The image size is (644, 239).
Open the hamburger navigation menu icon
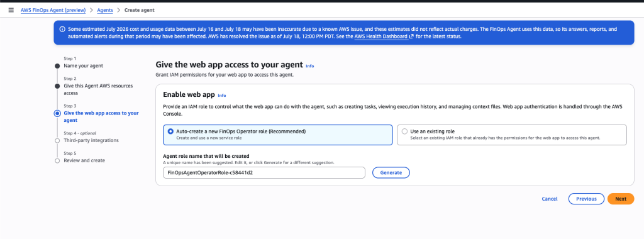click(x=11, y=10)
